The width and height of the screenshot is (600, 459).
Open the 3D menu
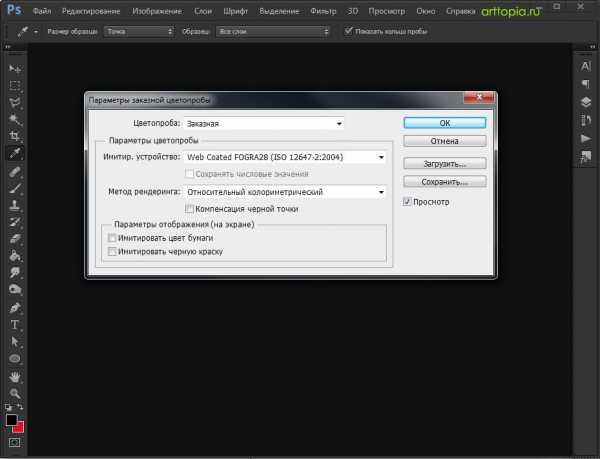point(353,11)
